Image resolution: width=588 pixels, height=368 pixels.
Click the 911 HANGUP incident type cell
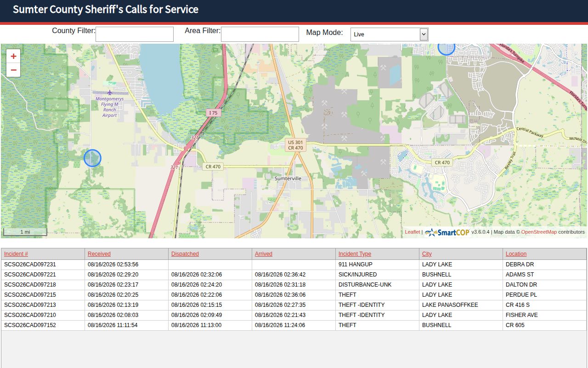click(x=377, y=264)
